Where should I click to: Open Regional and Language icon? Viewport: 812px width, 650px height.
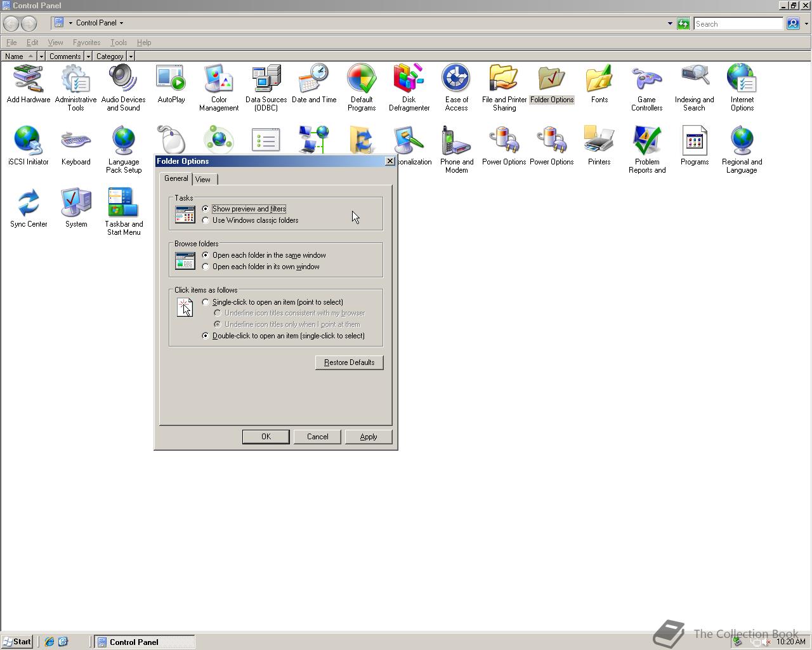pyautogui.click(x=742, y=150)
